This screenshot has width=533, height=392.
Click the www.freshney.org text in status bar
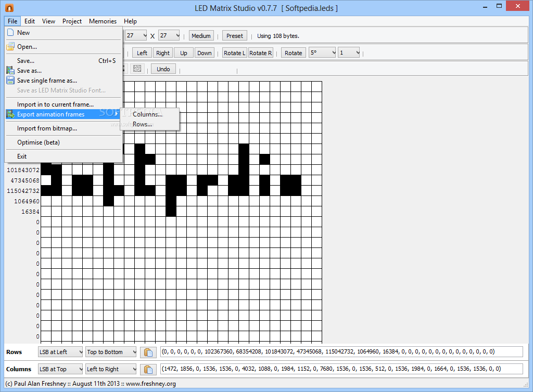(x=151, y=384)
